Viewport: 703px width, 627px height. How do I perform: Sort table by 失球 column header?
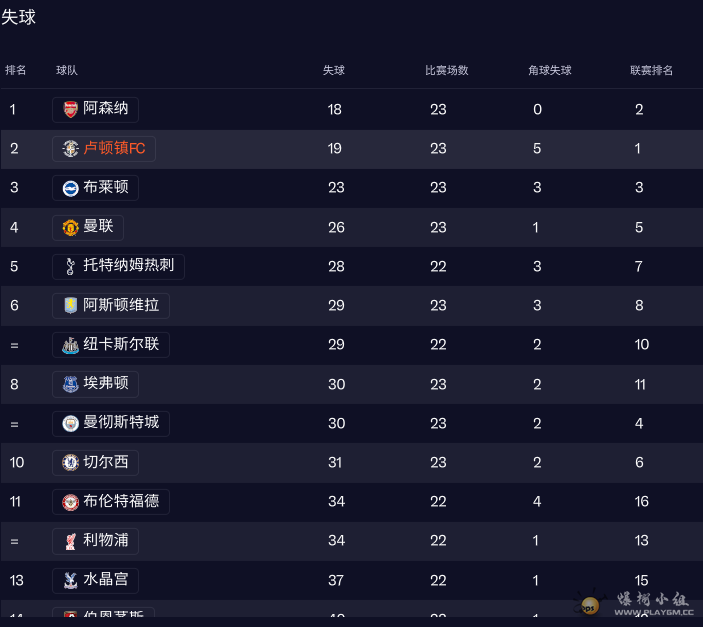(334, 70)
